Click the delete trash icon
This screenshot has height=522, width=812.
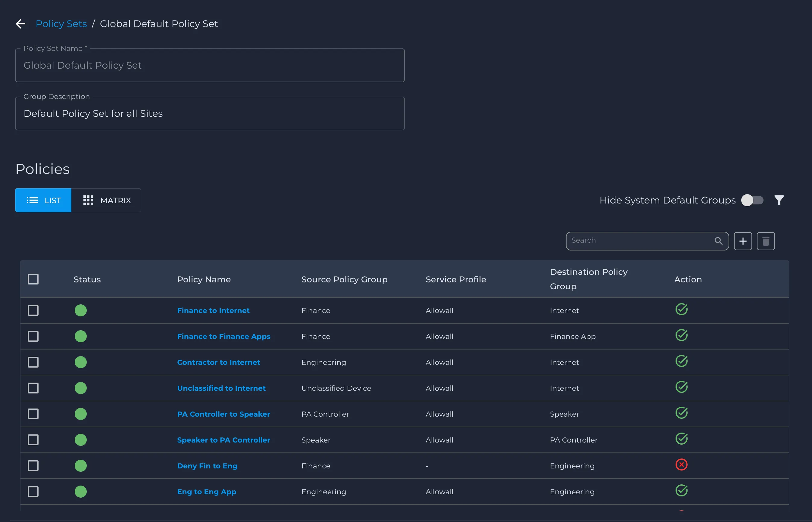pyautogui.click(x=766, y=241)
